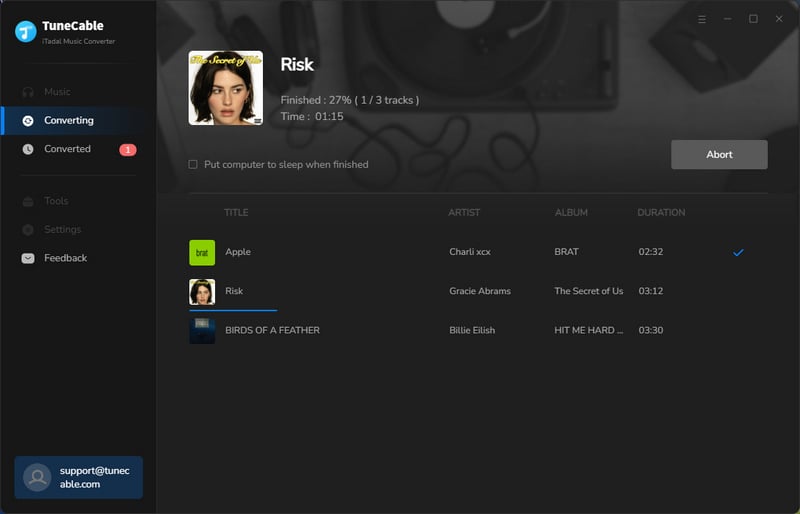Minimize the TuneCable window

(728, 19)
